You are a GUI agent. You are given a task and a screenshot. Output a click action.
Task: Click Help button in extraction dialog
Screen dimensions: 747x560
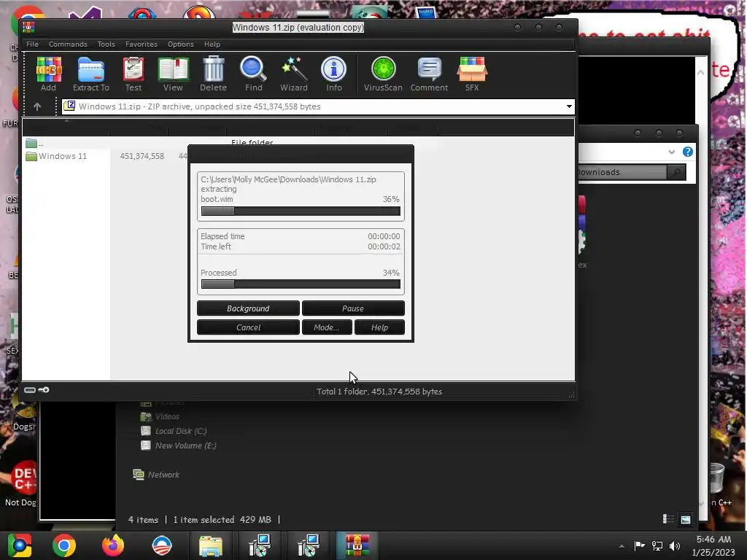pos(379,327)
